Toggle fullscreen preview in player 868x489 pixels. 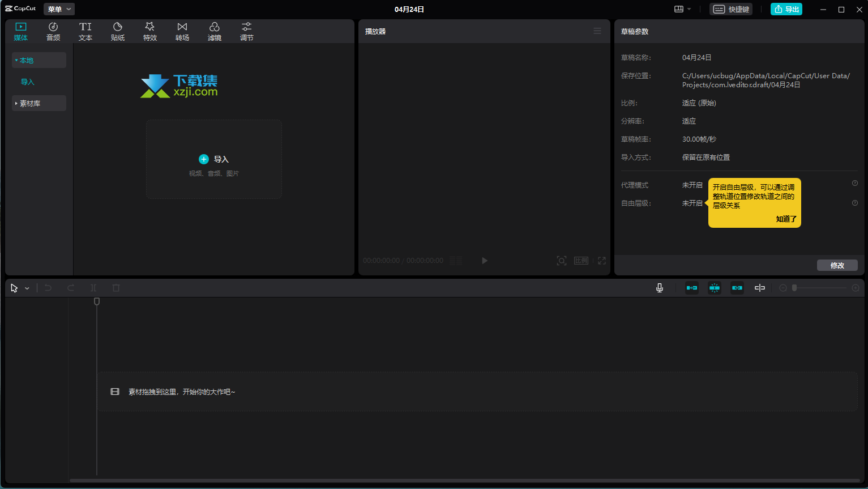tap(602, 261)
